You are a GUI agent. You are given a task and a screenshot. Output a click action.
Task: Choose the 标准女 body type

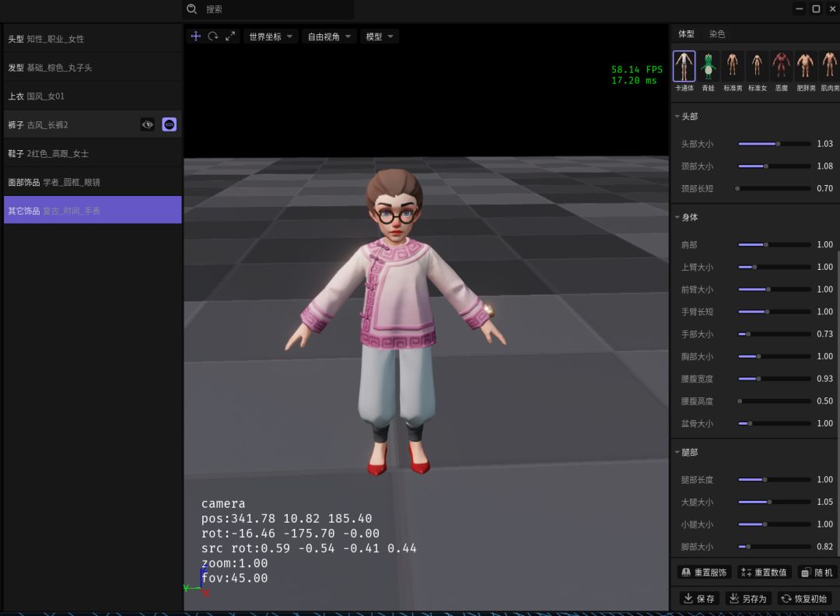pos(757,66)
